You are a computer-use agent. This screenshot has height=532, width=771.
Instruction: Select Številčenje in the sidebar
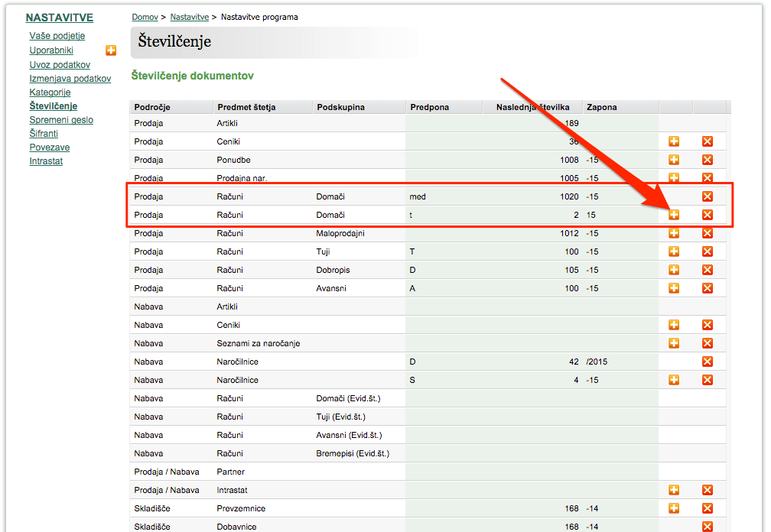54,106
